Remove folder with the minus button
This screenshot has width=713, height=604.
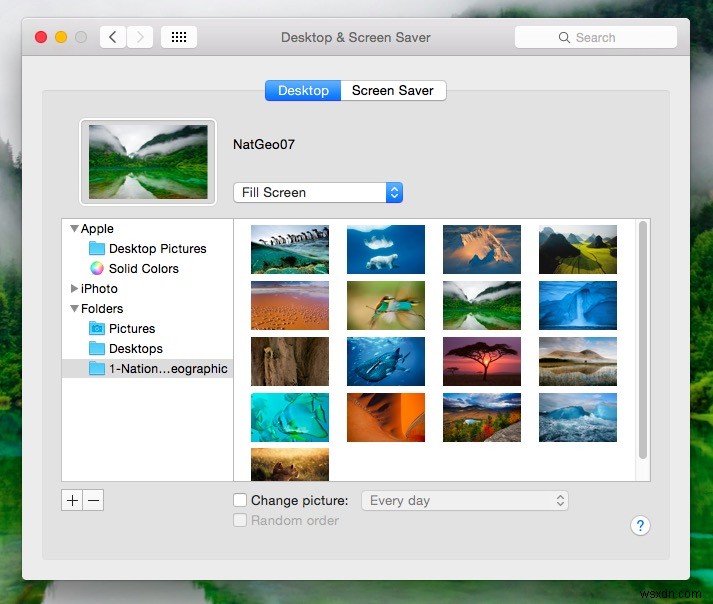coord(93,500)
